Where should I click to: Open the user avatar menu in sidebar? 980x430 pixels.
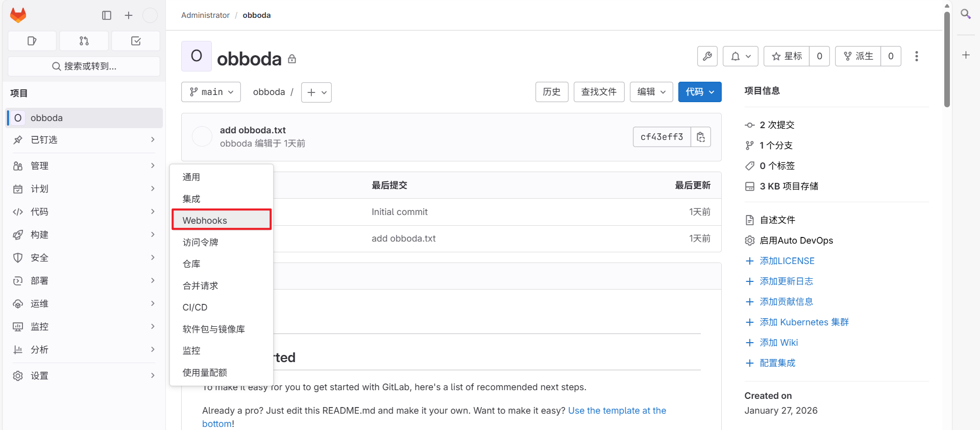pyautogui.click(x=150, y=15)
